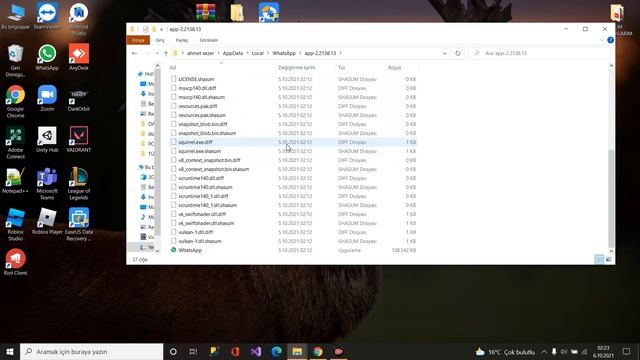Viewport: 640px width, 360px height.
Task: Select the LICENSE.shasum file
Action: coord(293,79)
